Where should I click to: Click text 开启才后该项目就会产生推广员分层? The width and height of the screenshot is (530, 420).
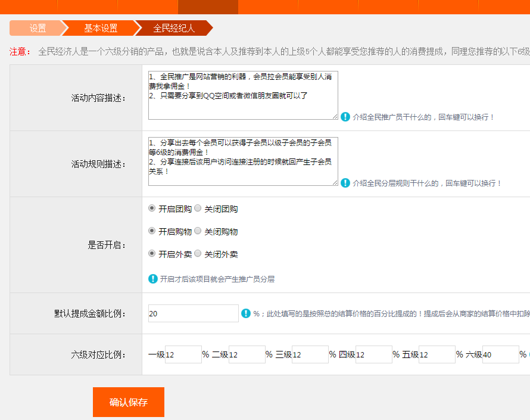tap(217, 279)
